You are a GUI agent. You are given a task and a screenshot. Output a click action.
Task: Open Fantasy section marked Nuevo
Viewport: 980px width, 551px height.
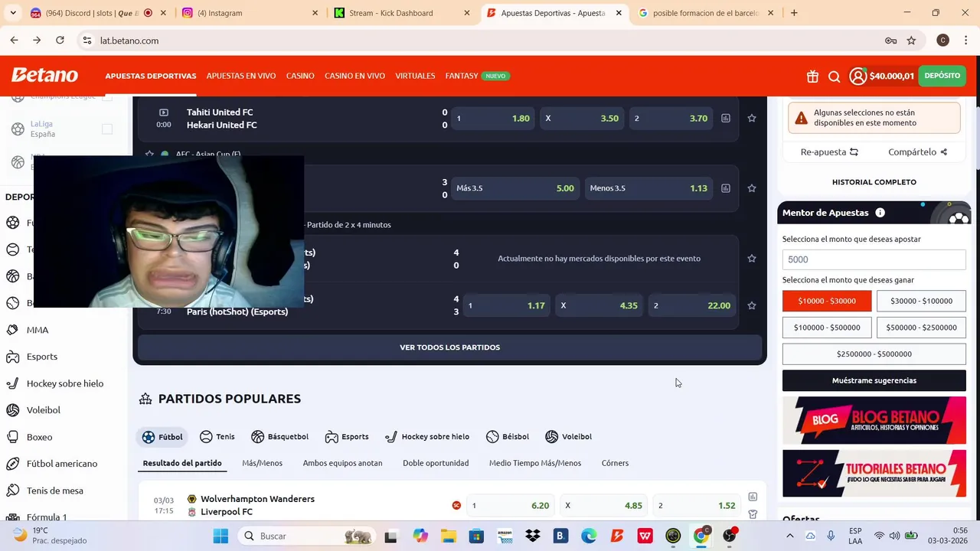[x=478, y=76]
